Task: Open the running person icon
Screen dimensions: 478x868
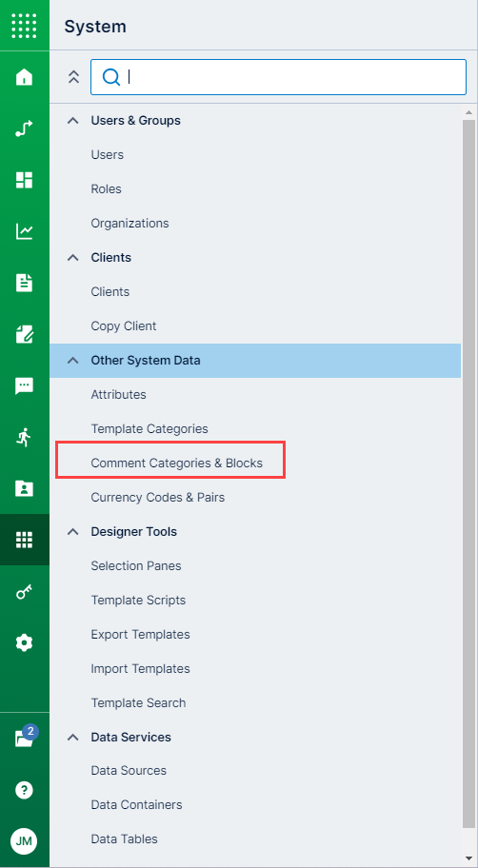Action: click(x=24, y=437)
